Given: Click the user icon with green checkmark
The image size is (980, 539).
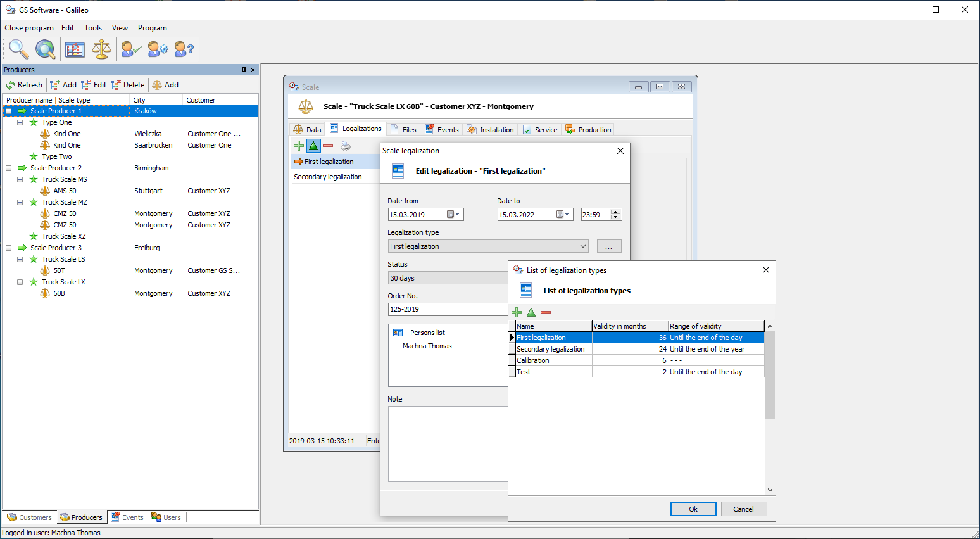Looking at the screenshot, I should click(x=131, y=49).
